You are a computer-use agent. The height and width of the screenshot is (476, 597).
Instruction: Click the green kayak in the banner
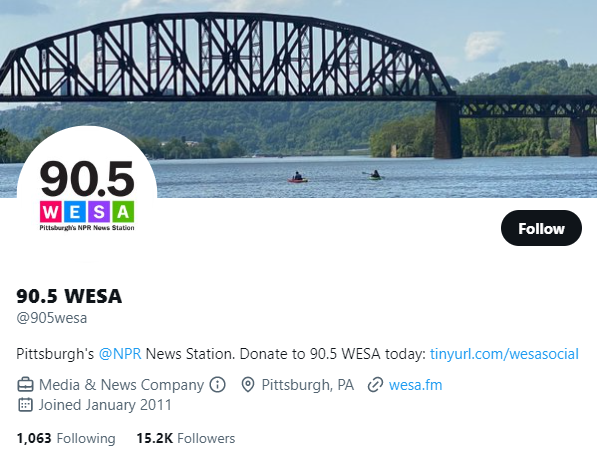(374, 175)
